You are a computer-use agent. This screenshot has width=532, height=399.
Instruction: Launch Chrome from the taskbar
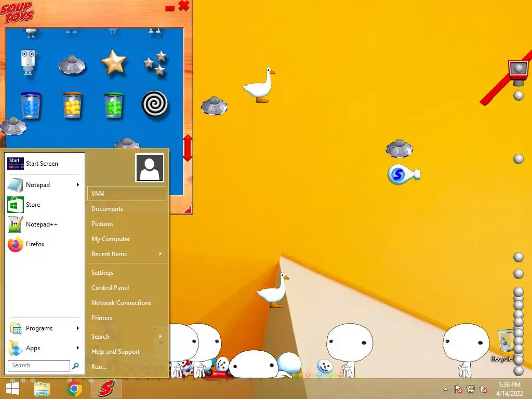(x=74, y=389)
